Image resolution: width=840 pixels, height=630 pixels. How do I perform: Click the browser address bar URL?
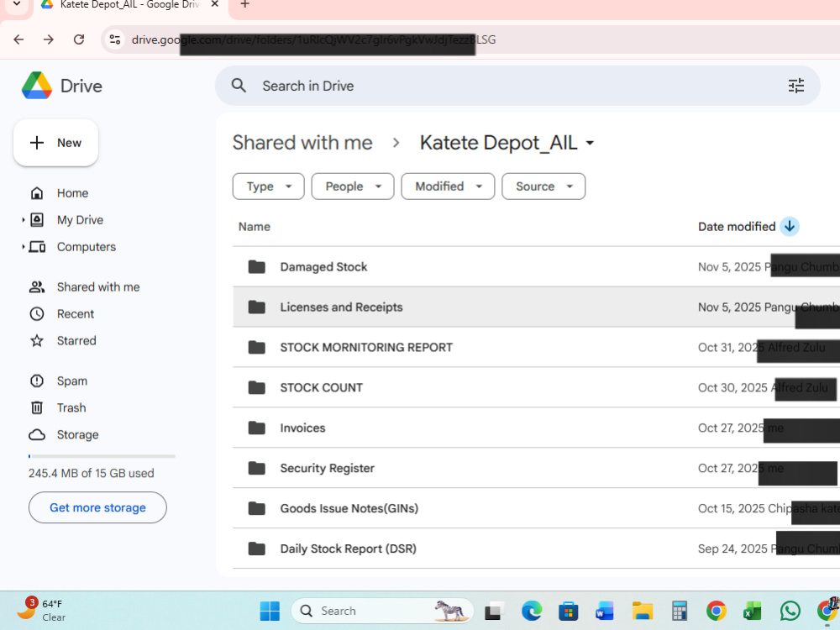(313, 39)
